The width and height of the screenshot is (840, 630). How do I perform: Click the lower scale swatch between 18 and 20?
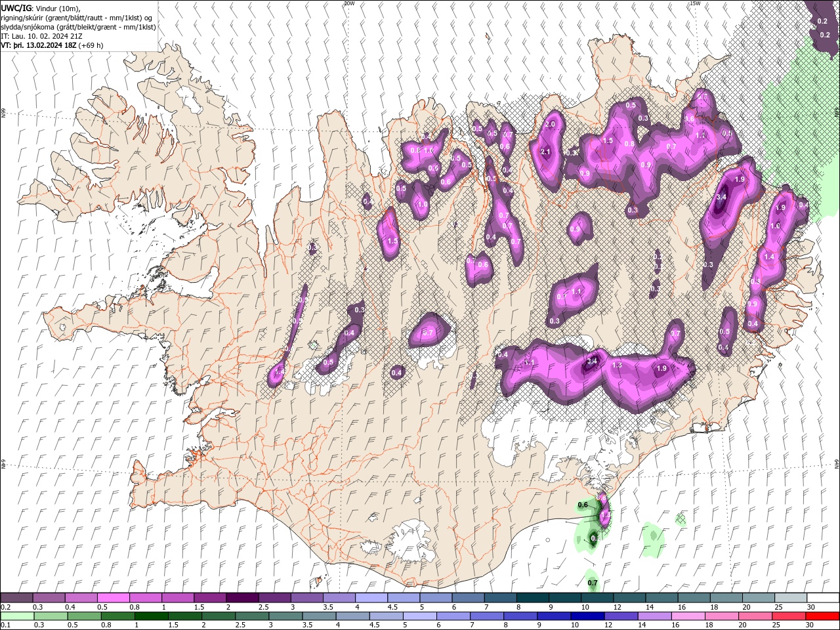coord(721,616)
